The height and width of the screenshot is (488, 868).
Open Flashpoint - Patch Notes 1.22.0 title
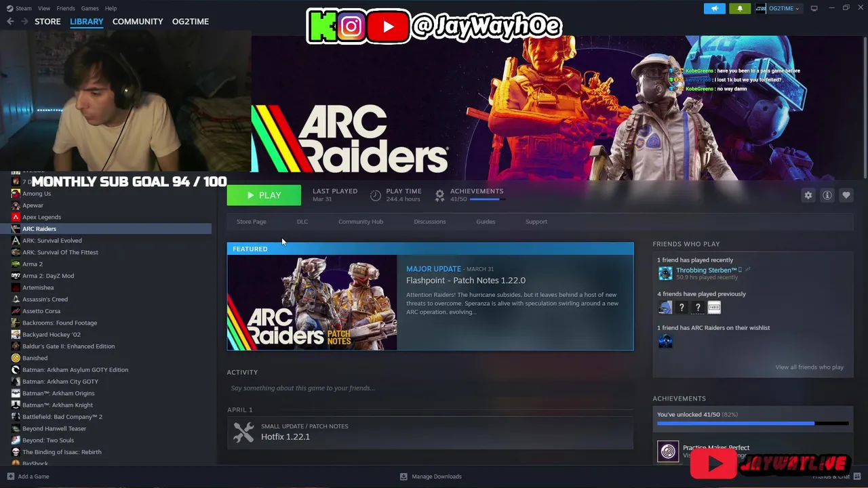[x=466, y=281]
